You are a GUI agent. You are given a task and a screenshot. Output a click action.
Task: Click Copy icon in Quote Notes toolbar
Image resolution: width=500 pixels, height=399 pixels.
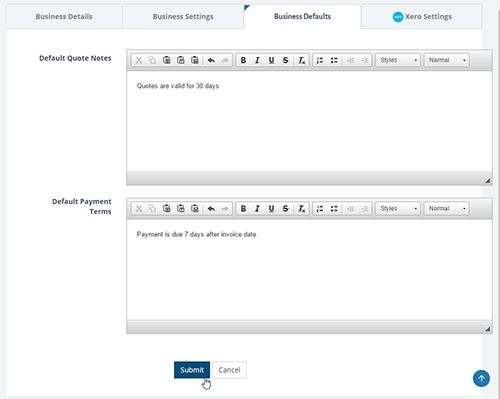coord(152,60)
